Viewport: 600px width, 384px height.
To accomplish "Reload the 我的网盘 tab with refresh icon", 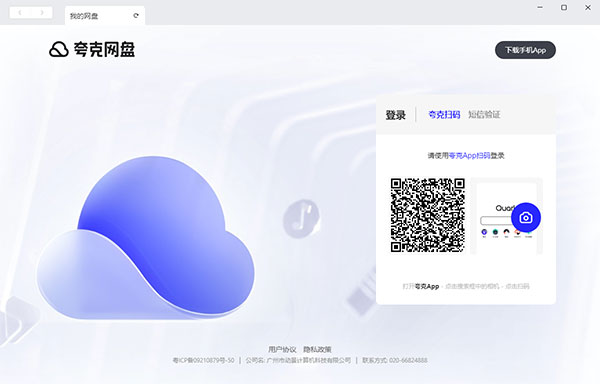I will coord(136,16).
